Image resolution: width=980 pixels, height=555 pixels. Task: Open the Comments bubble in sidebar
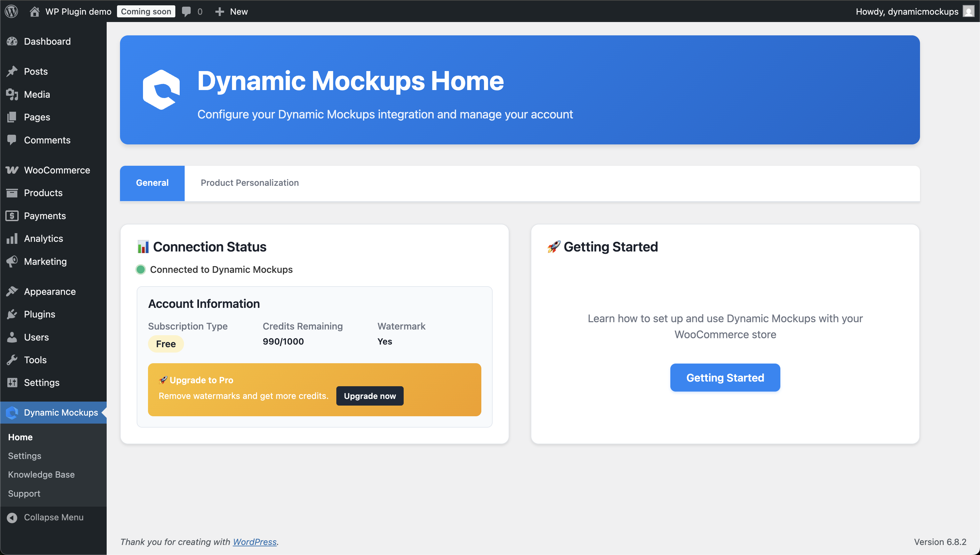click(12, 140)
